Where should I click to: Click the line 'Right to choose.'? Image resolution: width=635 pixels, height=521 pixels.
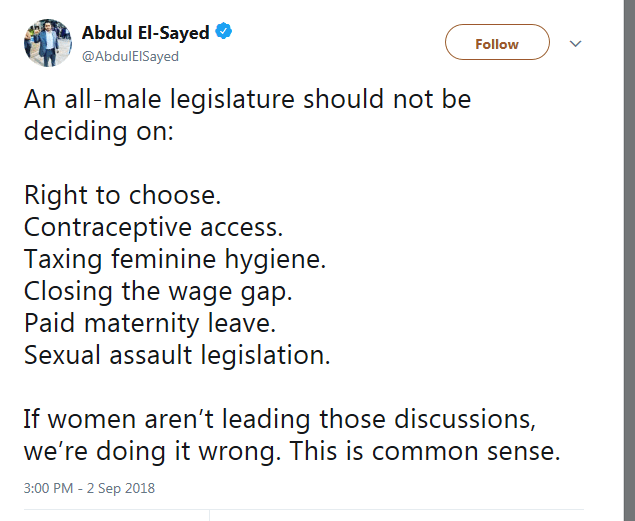[123, 194]
